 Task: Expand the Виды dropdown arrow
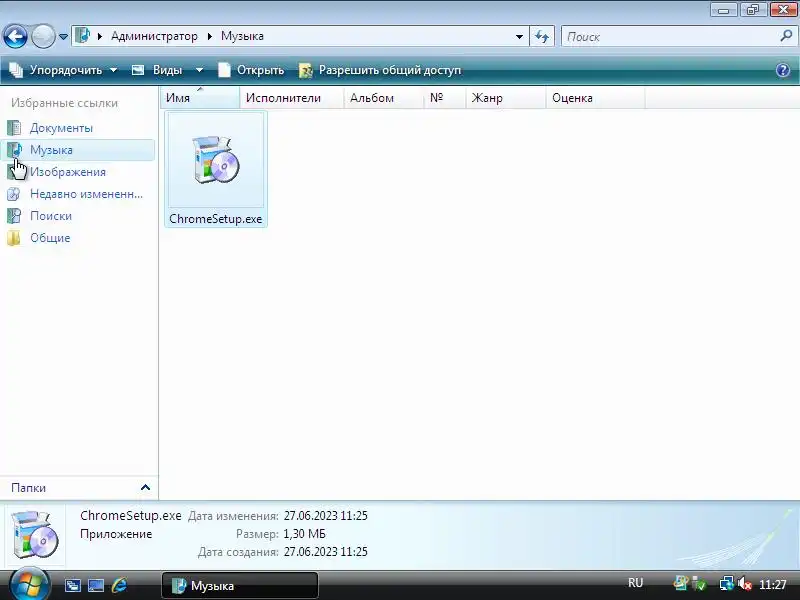tap(199, 70)
